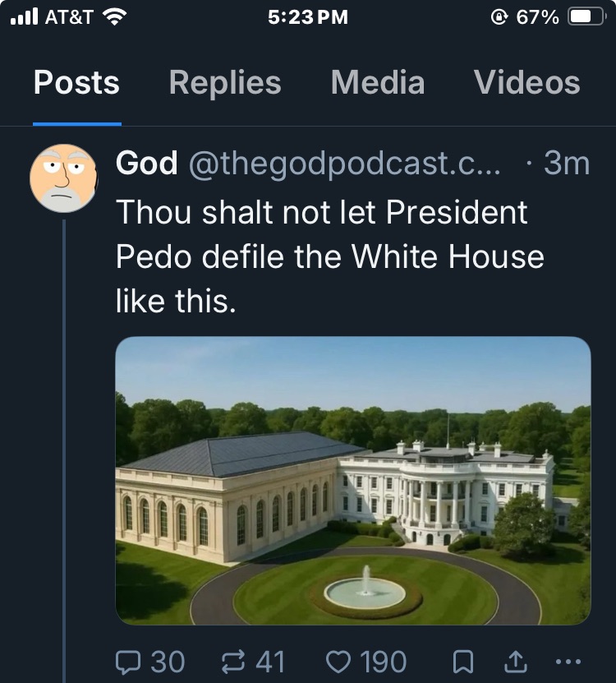Open the profile via display name God
Image resolution: width=616 pixels, height=683 pixels.
point(147,164)
